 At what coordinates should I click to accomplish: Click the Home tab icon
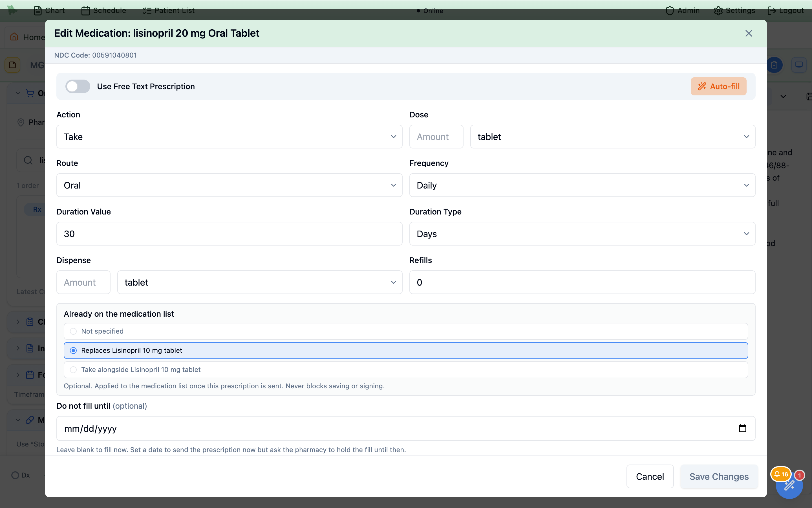(x=14, y=37)
